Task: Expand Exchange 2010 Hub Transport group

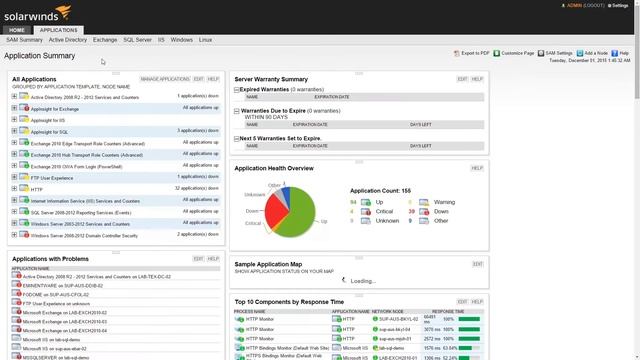Action: (14, 154)
